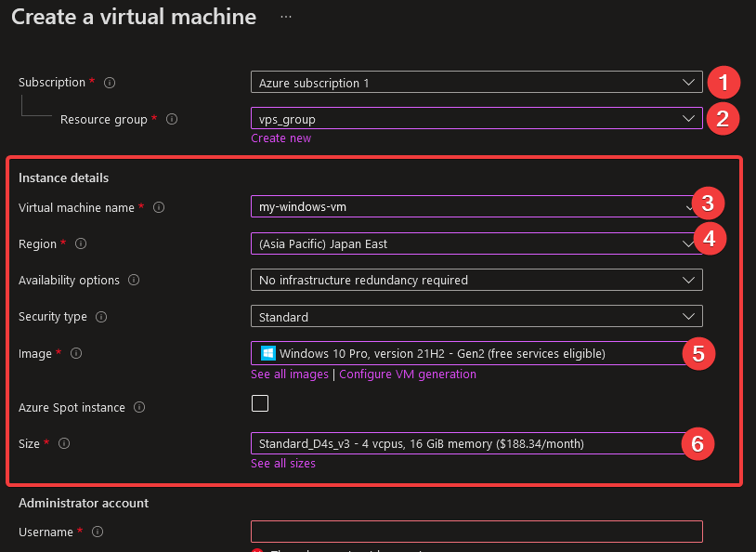Click the Username input field
The image size is (756, 552).
[x=476, y=532]
